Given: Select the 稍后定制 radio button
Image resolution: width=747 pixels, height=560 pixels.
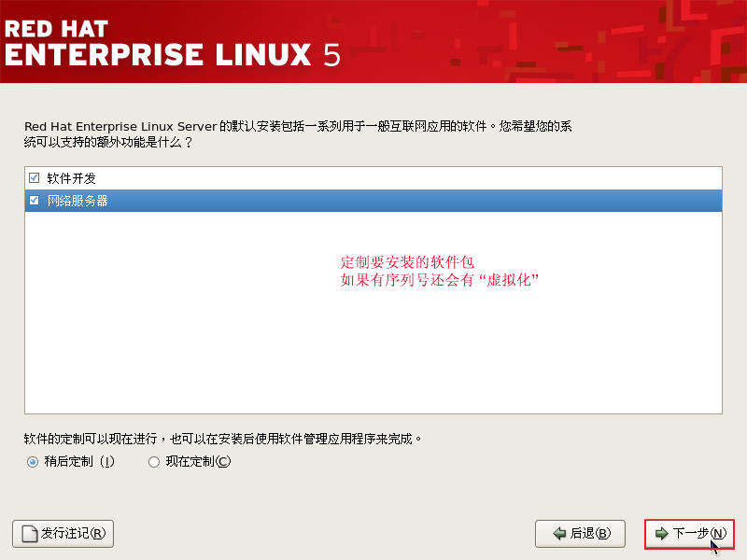Looking at the screenshot, I should point(33,462).
